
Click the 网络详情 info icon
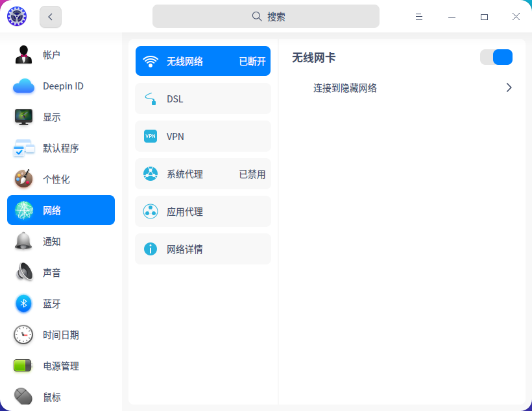(151, 249)
